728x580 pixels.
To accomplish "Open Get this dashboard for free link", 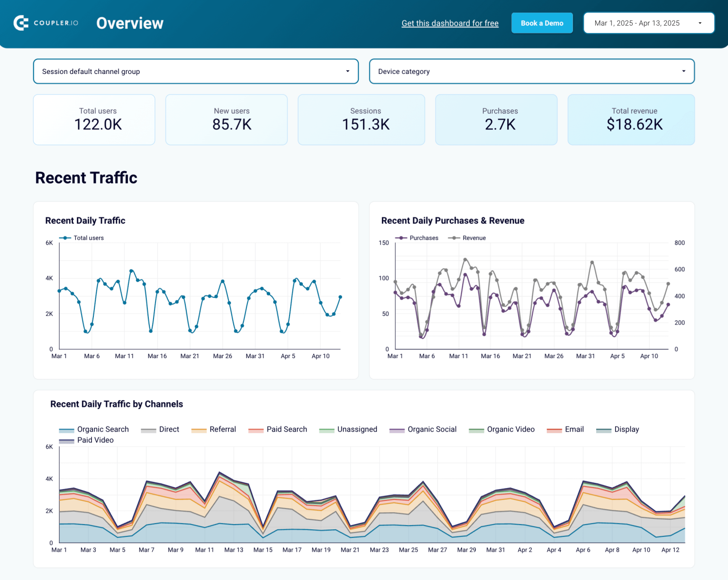I will tap(450, 23).
